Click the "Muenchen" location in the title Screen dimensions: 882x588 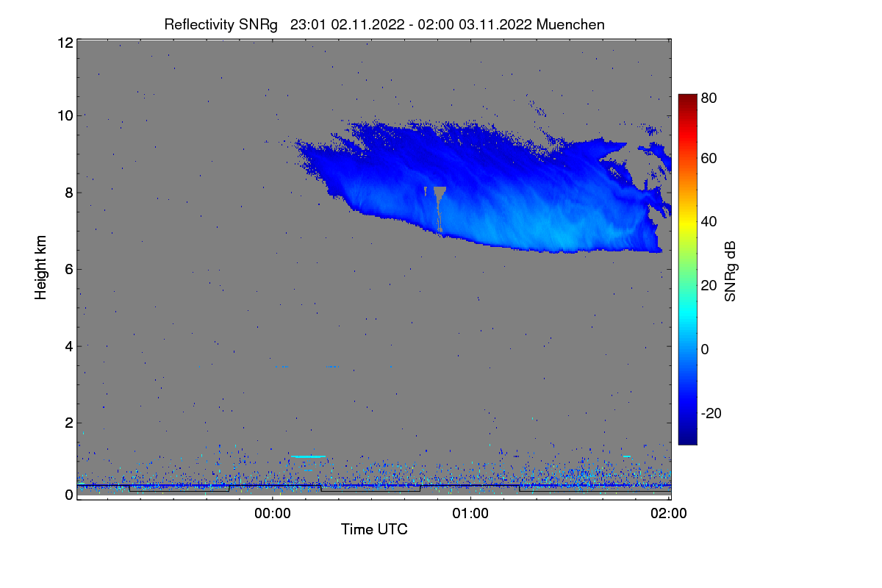(570, 24)
